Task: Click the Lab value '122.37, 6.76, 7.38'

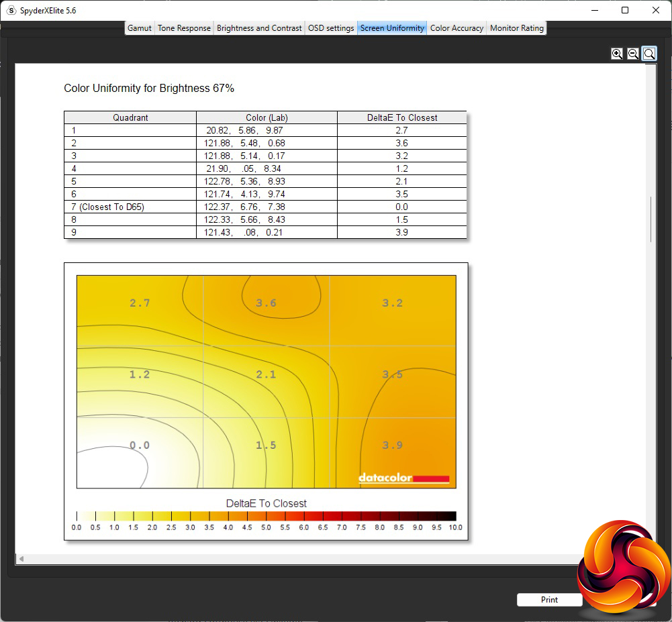Action: coord(244,207)
